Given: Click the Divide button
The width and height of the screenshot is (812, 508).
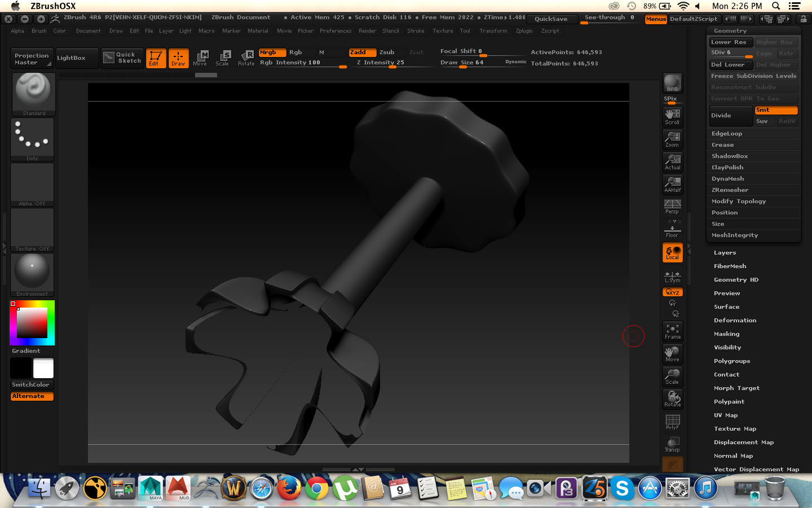Looking at the screenshot, I should pyautogui.click(x=731, y=116).
